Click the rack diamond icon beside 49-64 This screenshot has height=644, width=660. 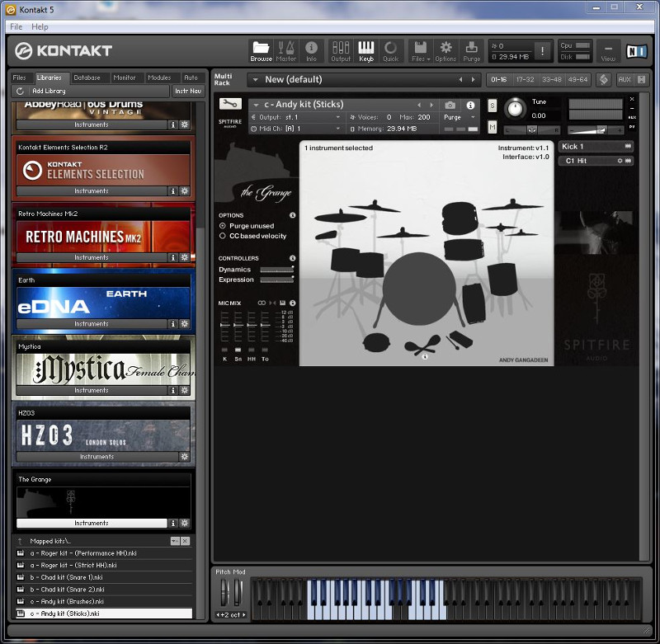point(604,79)
